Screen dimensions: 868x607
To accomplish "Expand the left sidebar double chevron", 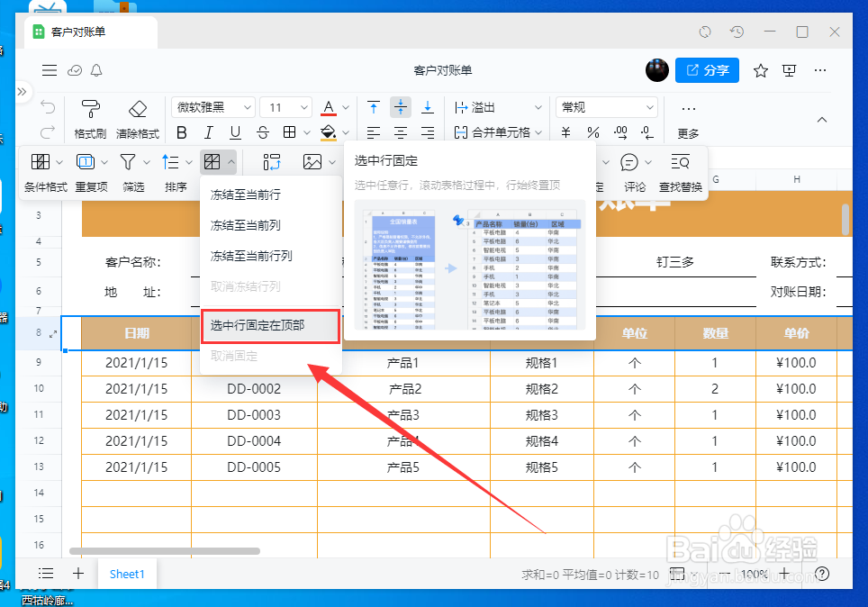I will coord(23,91).
